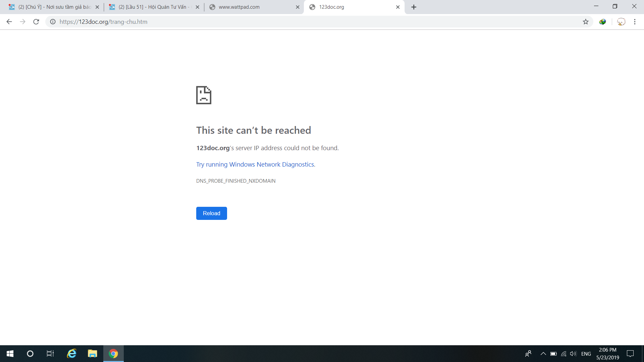
Task: Open the Chrome three-dot menu
Action: point(635,22)
